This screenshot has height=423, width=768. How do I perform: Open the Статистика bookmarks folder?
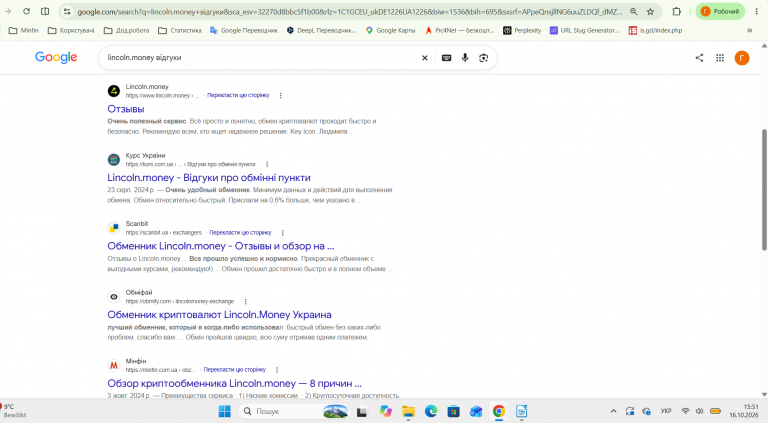click(180, 30)
